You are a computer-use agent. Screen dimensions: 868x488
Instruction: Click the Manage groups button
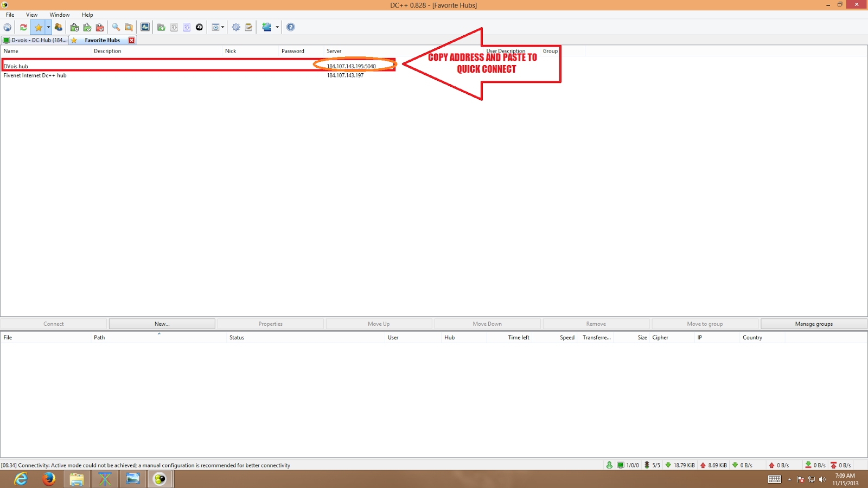tap(814, 324)
